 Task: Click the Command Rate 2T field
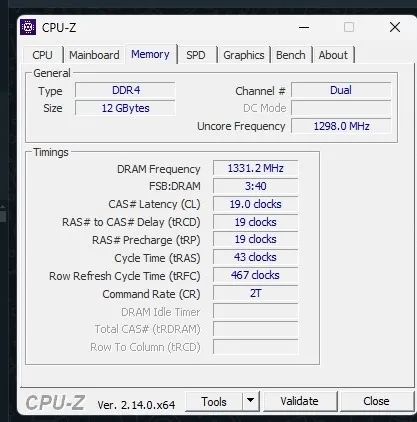tap(255, 293)
